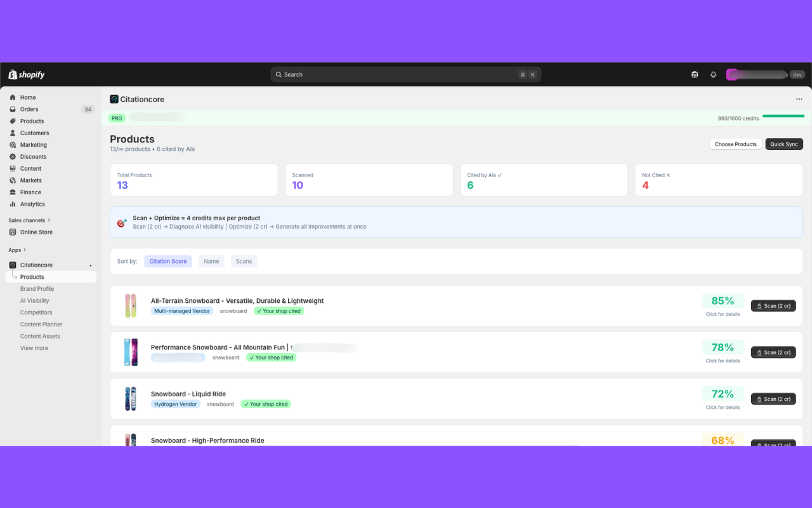Sort products by Scans

244,262
